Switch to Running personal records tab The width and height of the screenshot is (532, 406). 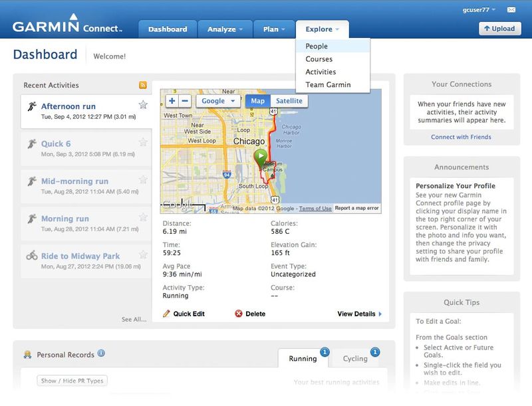pos(303,359)
